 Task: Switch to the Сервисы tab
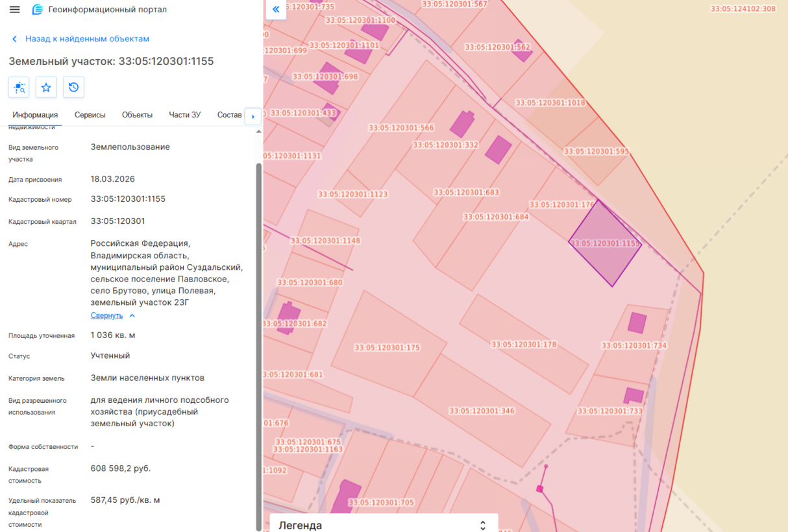(x=90, y=115)
